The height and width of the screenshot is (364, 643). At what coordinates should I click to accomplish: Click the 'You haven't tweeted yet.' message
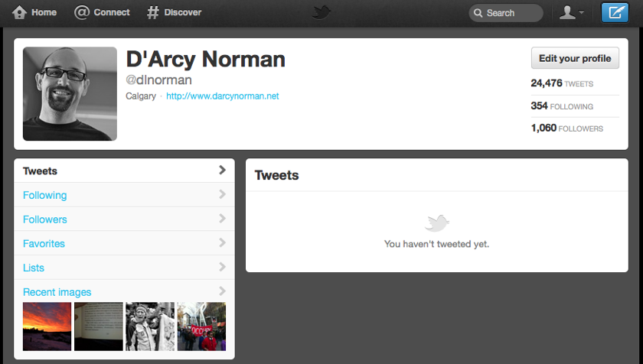[437, 244]
